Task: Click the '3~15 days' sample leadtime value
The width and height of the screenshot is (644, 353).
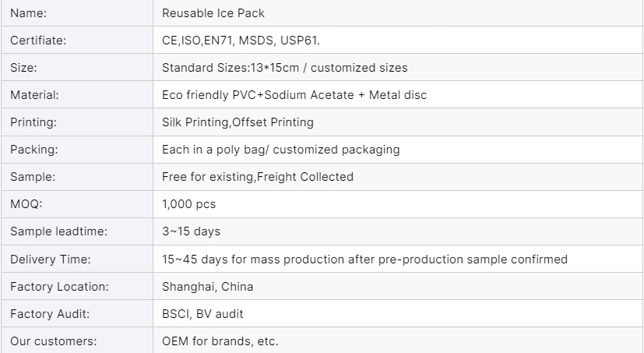Action: [191, 231]
